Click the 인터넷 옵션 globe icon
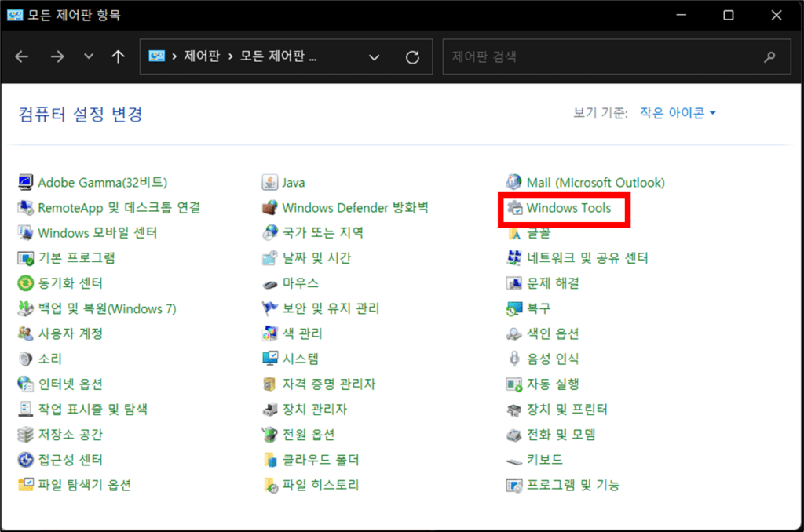 [x=25, y=384]
